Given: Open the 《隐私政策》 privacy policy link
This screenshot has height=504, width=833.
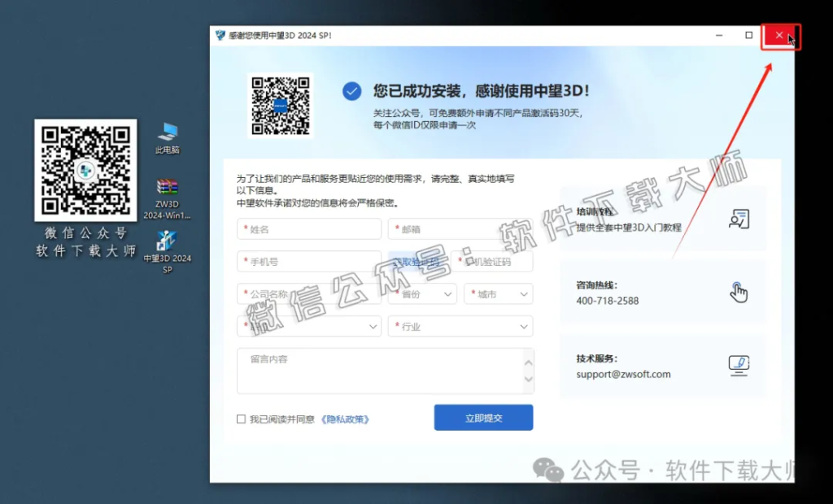Looking at the screenshot, I should coord(347,419).
